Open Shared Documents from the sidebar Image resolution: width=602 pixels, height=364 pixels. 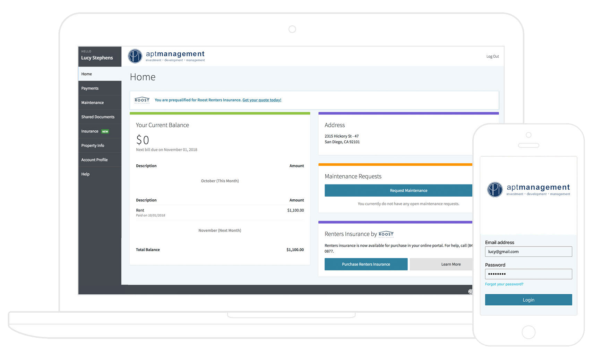pyautogui.click(x=98, y=117)
